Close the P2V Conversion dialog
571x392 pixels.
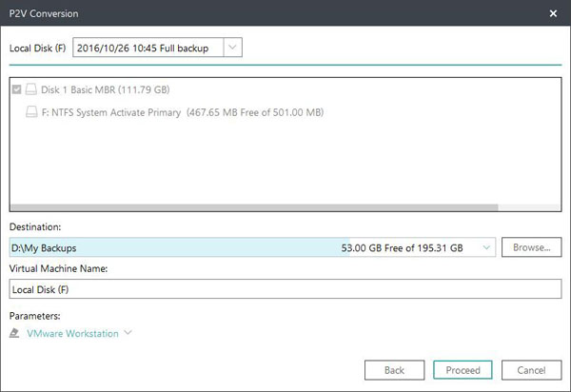(553, 13)
